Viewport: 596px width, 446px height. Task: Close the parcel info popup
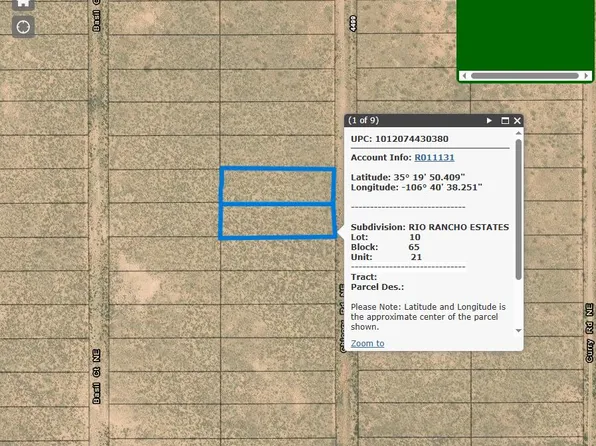pos(517,121)
